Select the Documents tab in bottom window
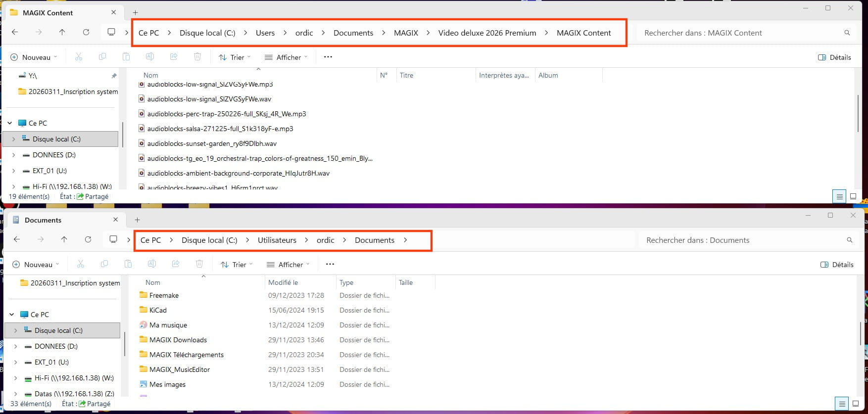The height and width of the screenshot is (414, 868). (44, 220)
